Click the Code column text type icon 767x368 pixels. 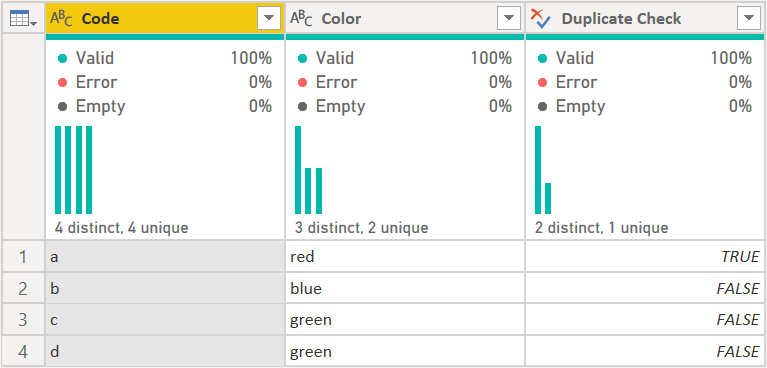click(61, 19)
